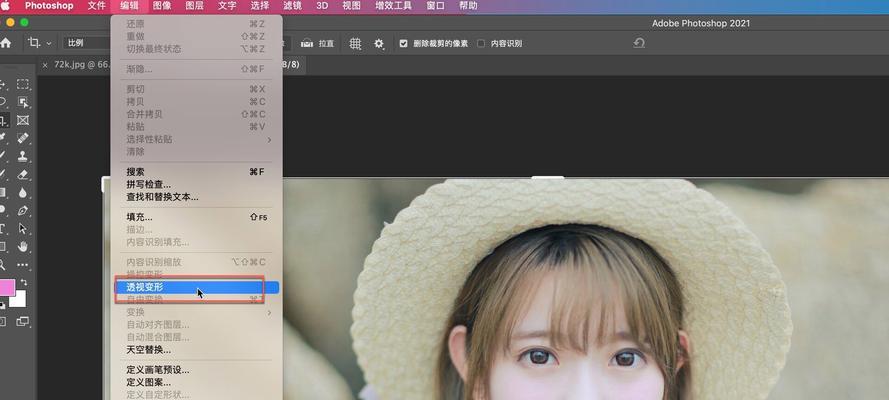Close the 72k.jpg document tab
This screenshot has height=400, width=889.
[45, 65]
